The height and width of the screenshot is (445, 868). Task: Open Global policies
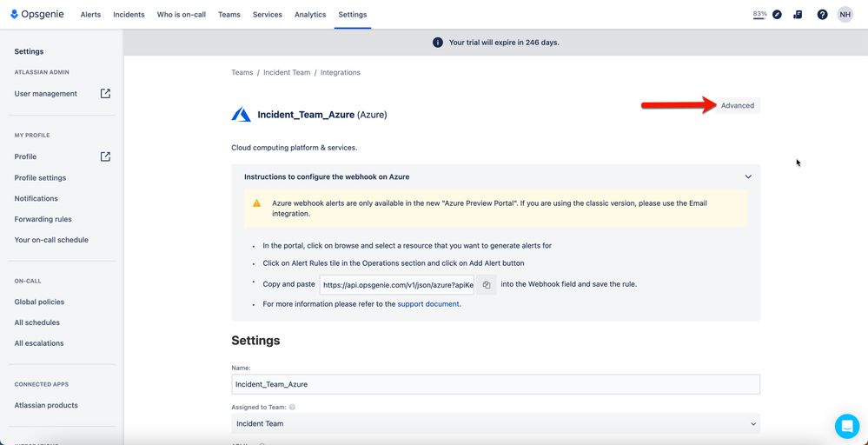(39, 302)
